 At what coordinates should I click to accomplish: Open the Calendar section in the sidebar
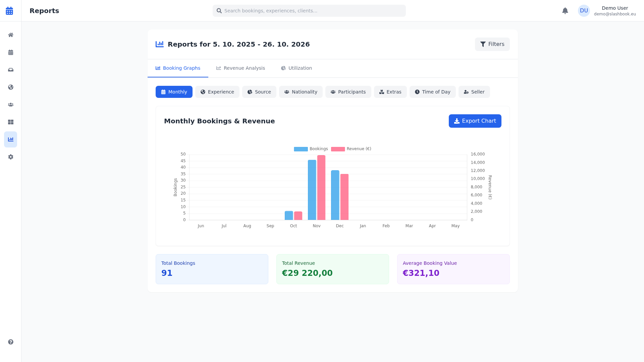pos(10,52)
